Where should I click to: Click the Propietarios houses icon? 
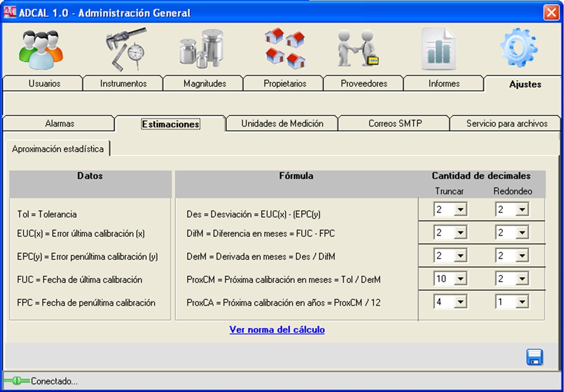[285, 49]
